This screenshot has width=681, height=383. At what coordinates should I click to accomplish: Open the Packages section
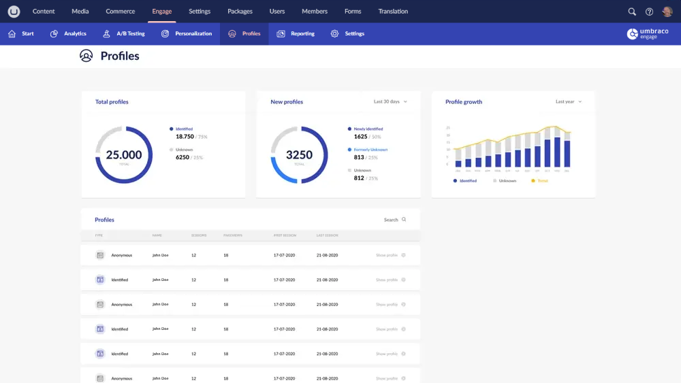240,11
